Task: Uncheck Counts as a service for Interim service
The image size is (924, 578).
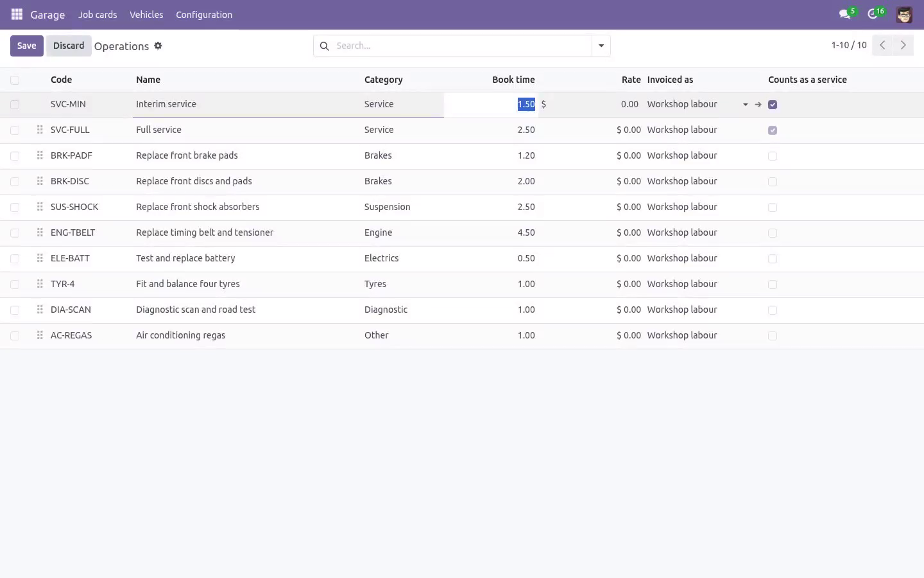Action: click(x=773, y=105)
